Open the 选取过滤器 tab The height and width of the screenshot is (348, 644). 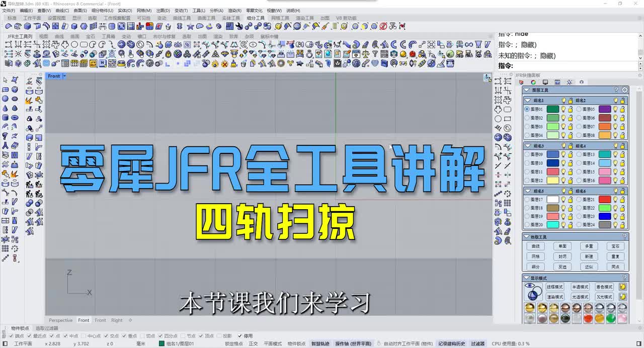click(46, 328)
